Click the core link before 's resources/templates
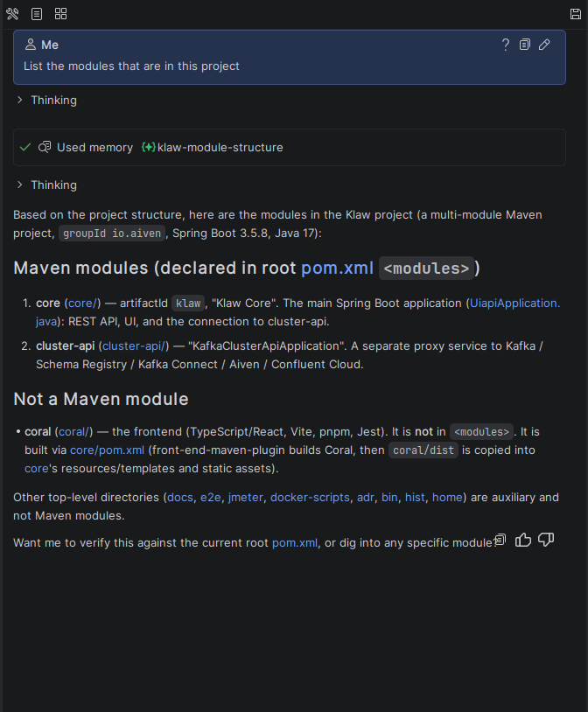588x712 pixels. tap(37, 469)
